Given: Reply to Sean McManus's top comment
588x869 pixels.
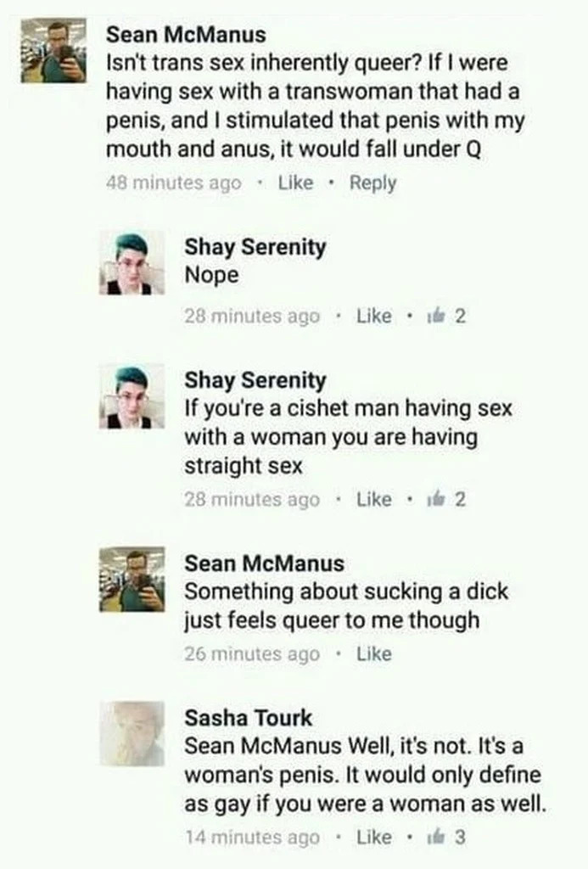Looking at the screenshot, I should [373, 183].
